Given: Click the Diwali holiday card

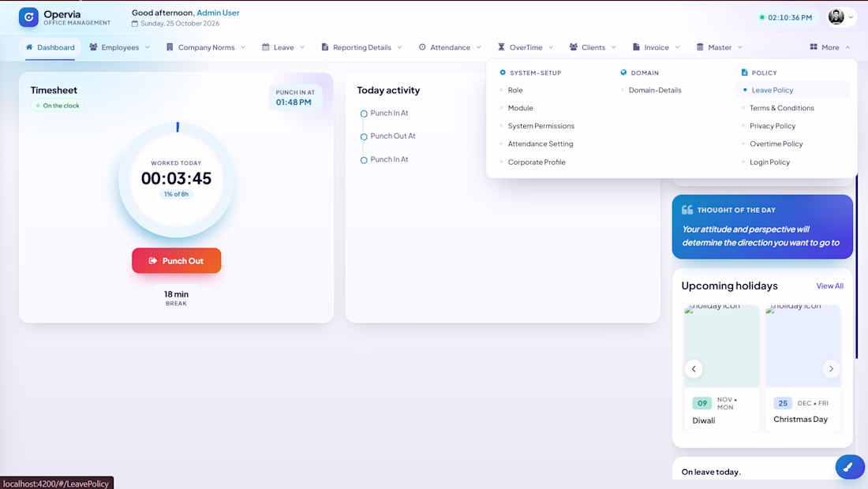Looking at the screenshot, I should (722, 368).
